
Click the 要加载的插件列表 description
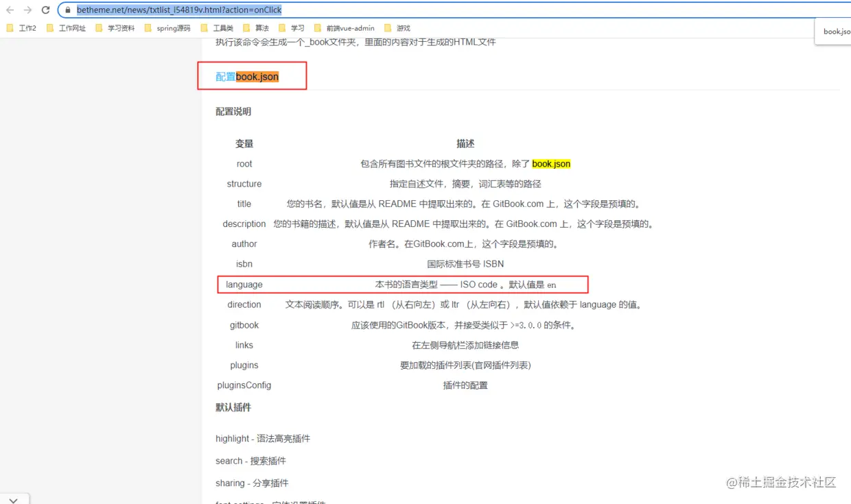465,365
